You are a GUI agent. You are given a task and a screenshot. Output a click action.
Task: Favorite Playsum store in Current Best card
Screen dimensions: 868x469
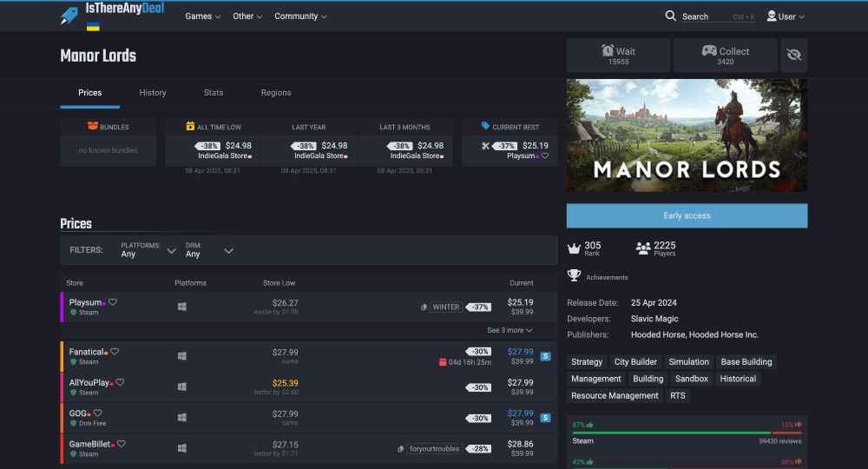[545, 155]
